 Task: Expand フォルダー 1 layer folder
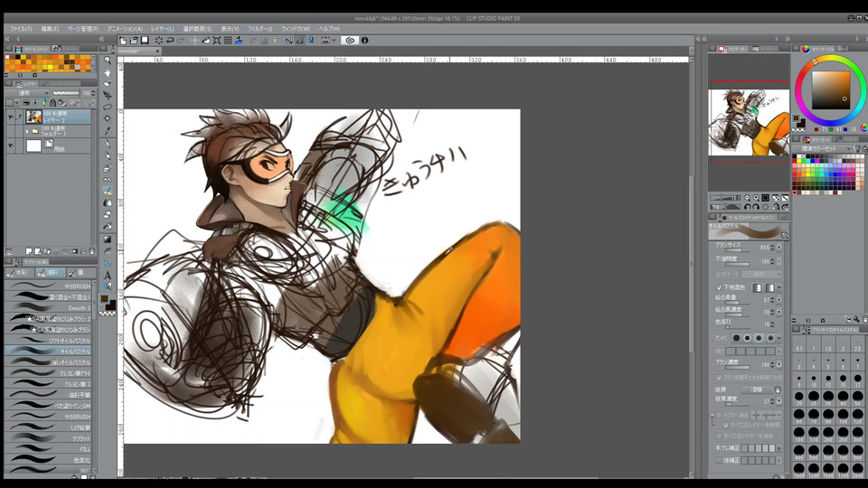click(x=27, y=132)
